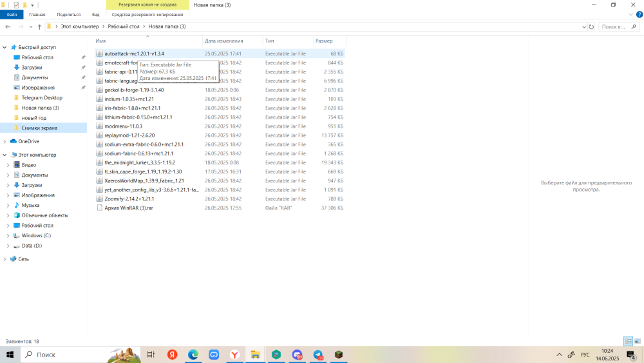Open Средства резервного копирования tab
Viewport: 644px width, 363px height.
147,14
